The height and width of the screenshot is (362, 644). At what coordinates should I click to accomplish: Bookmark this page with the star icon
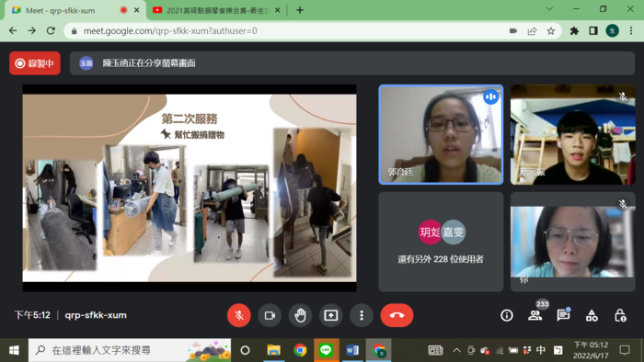pyautogui.click(x=551, y=30)
